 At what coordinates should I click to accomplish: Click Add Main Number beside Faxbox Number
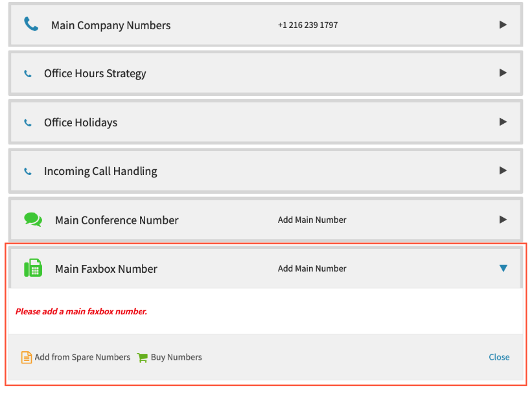(312, 268)
